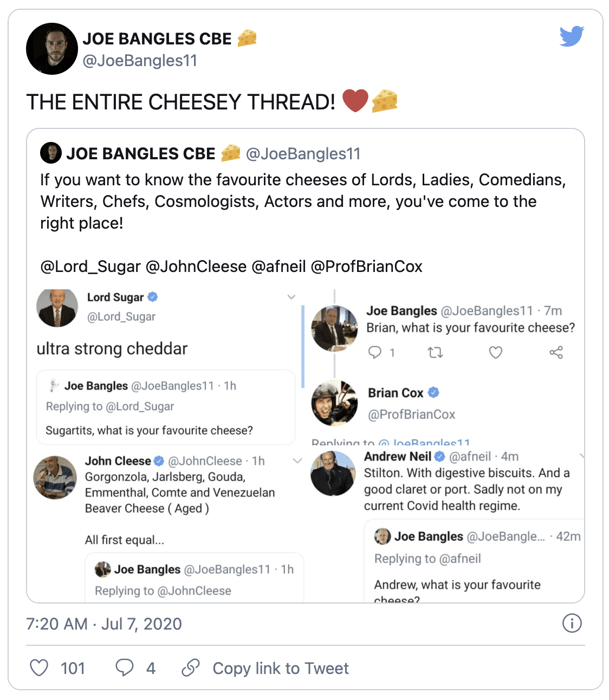Open the @JoeBangles11 profile handle at top

point(140,60)
